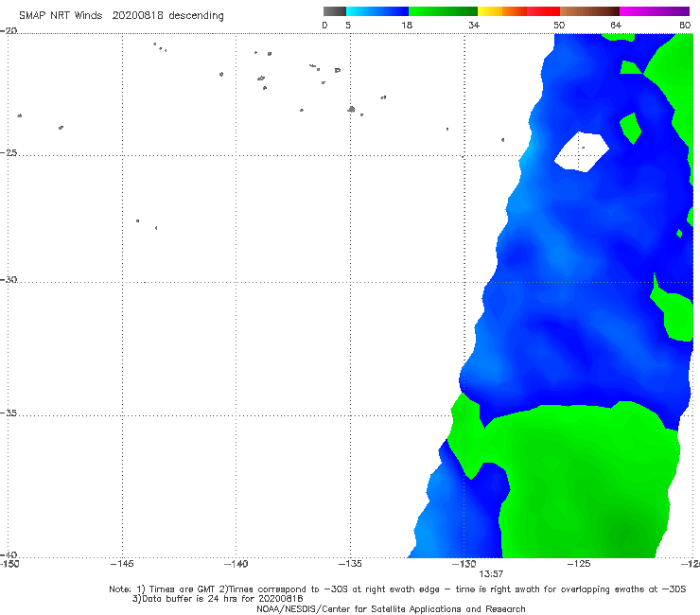The height and width of the screenshot is (615, 700).
Task: Click the latitude axis label '-30'
Action: coord(9,279)
